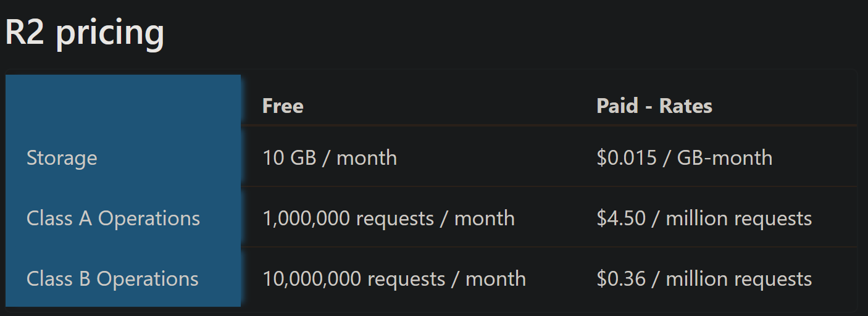Click the "10 GB" text in the Free column
Viewport: 868px width, 316px height.
tap(289, 158)
